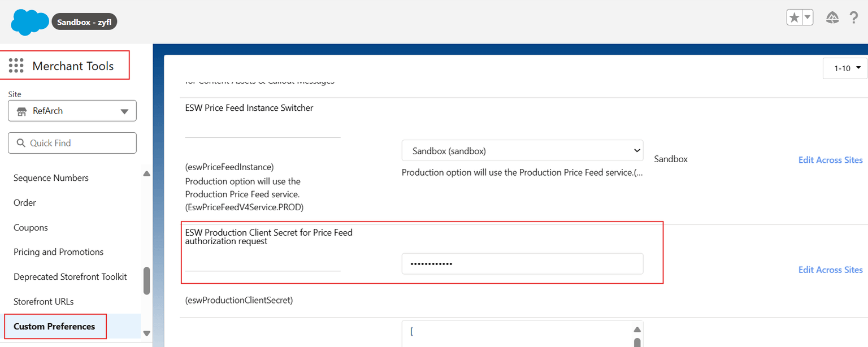Click the Salesforce cloud logo
The height and width of the screenshot is (347, 868).
click(x=30, y=23)
